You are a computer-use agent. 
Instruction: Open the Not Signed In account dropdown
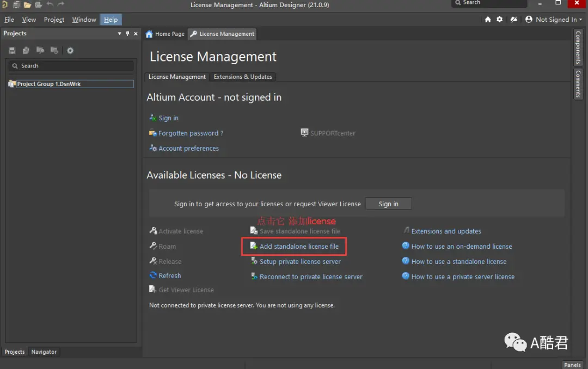tap(554, 20)
